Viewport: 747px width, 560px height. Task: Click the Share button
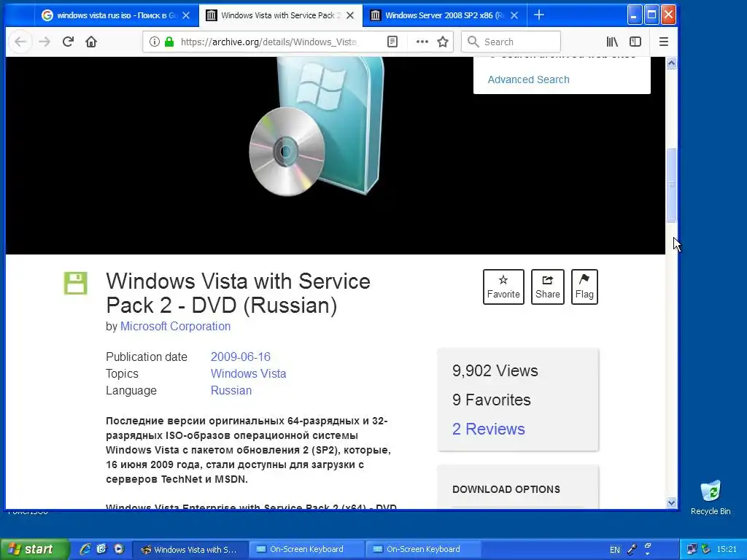547,287
